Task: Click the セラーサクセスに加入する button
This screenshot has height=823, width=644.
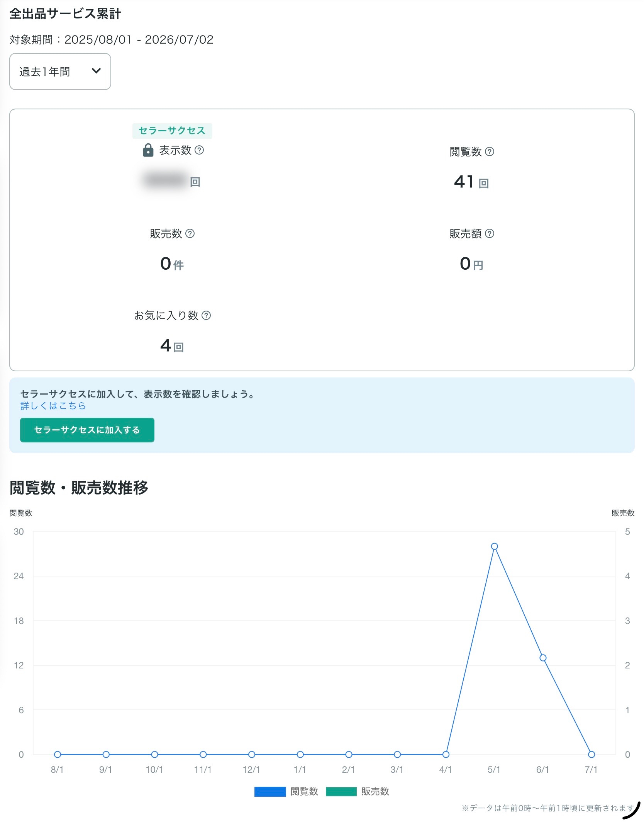Action: 87,430
